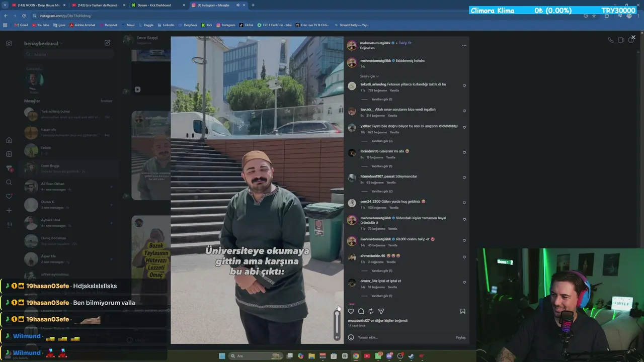Repost using the arrows icon under the post
The height and width of the screenshot is (362, 644).
tap(371, 311)
